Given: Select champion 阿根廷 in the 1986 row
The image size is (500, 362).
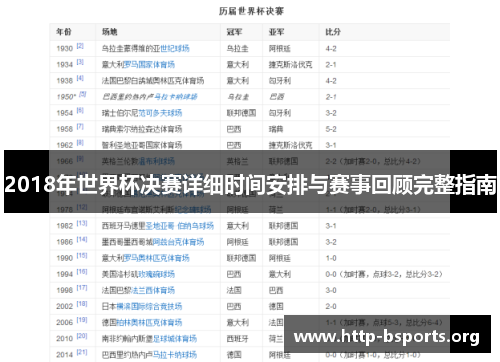Looking at the screenshot, I should tap(238, 242).
